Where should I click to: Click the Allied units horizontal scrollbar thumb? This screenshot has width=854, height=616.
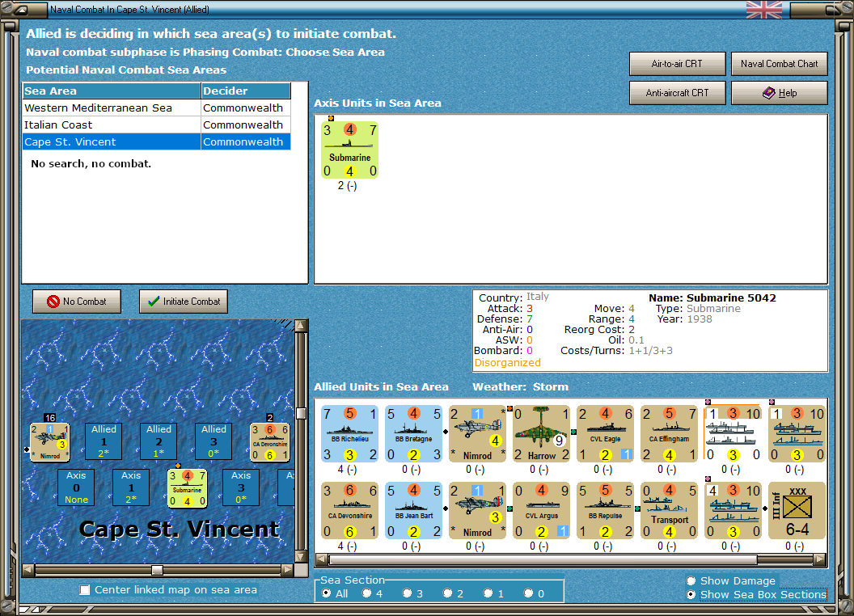tap(543, 559)
